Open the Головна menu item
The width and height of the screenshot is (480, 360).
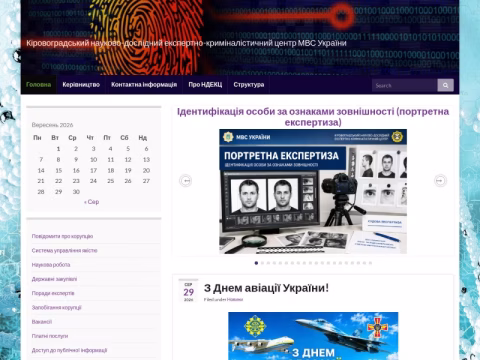point(39,85)
